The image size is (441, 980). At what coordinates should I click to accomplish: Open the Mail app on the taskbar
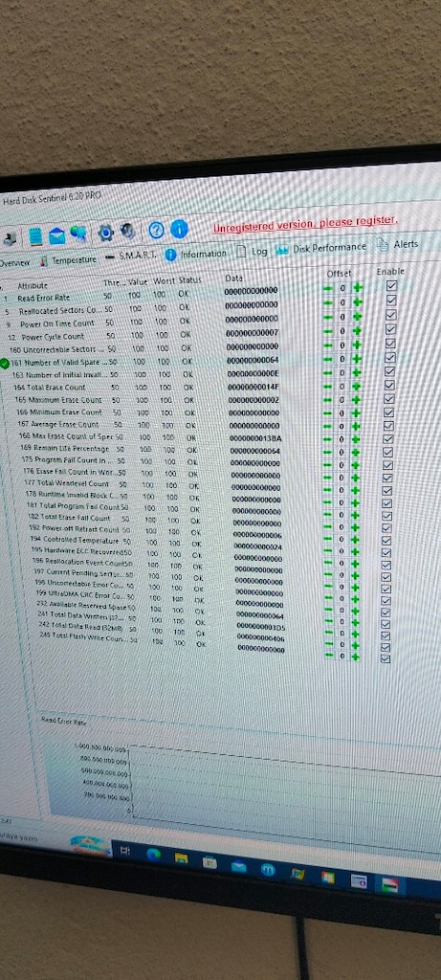pos(238,866)
